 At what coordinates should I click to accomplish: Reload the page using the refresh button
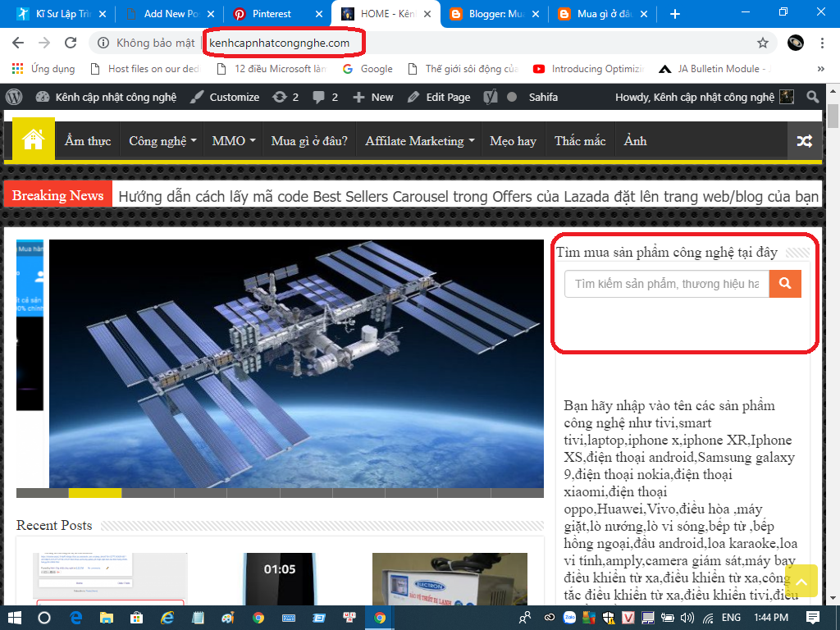[71, 43]
